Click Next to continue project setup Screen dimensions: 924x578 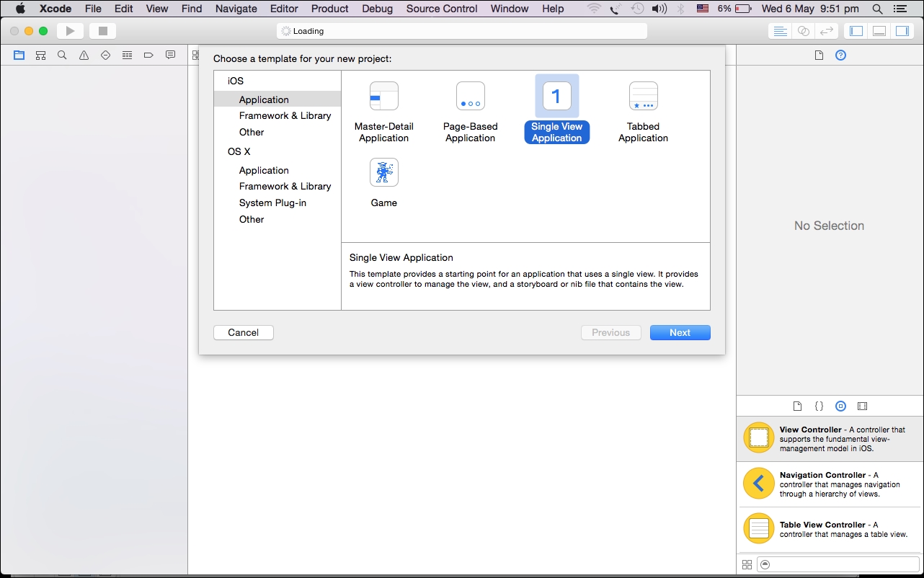[x=680, y=332]
